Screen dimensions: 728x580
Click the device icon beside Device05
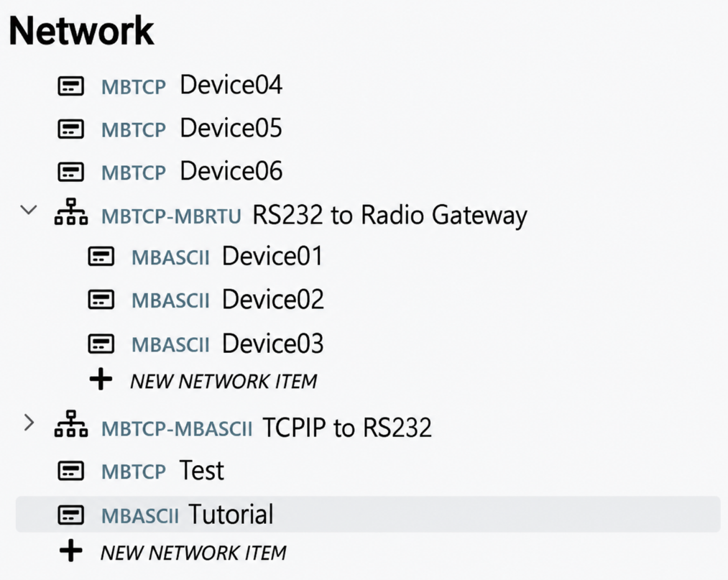pos(70,129)
